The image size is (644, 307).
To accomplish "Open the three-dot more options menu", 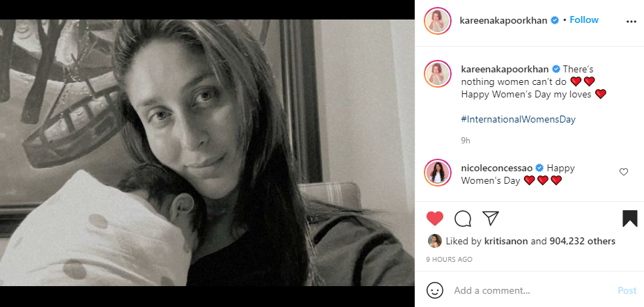I will [x=631, y=22].
